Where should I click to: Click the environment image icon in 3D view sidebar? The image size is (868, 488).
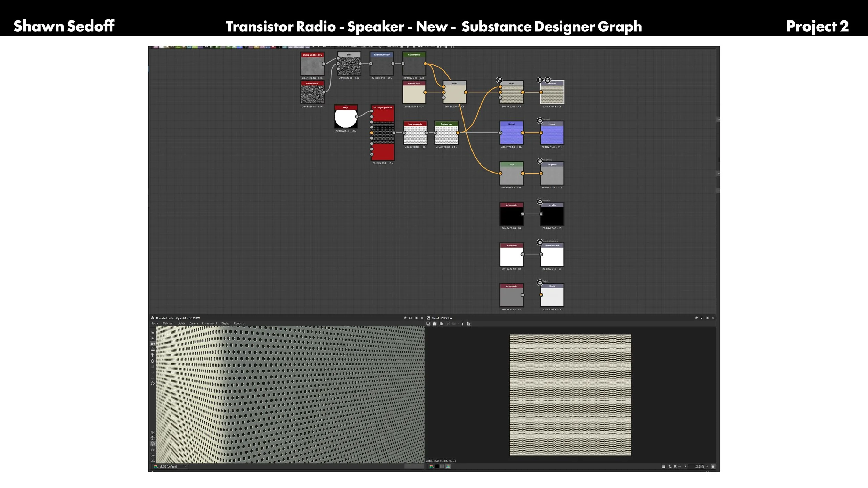(152, 349)
